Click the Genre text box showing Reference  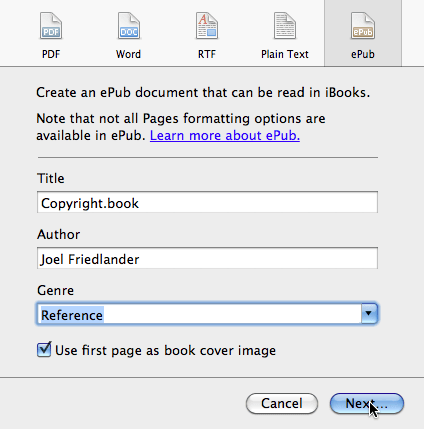(199, 314)
